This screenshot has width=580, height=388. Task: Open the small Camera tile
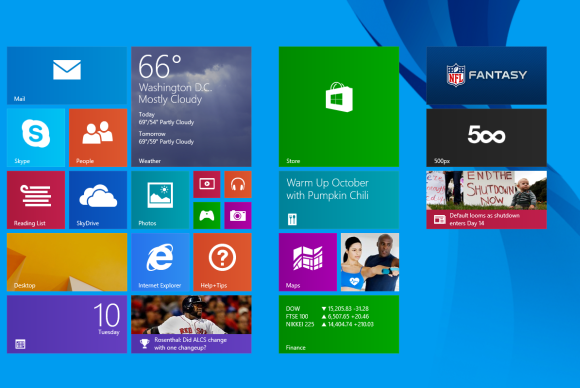238,215
